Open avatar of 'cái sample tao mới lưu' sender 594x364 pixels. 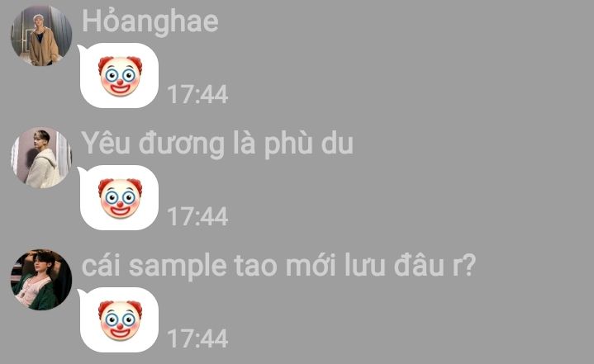(41, 280)
